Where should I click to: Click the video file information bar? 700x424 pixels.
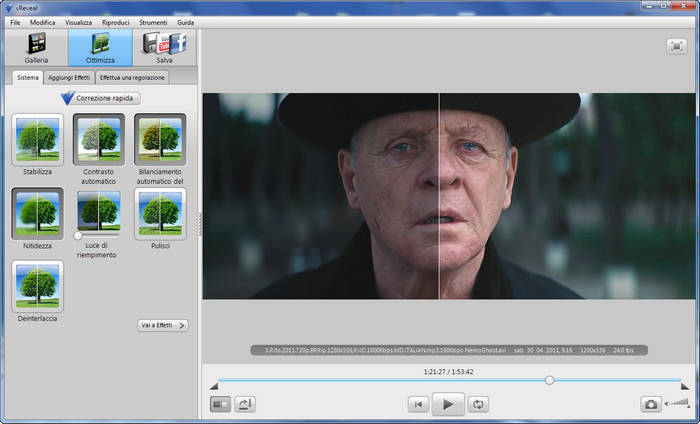point(449,350)
